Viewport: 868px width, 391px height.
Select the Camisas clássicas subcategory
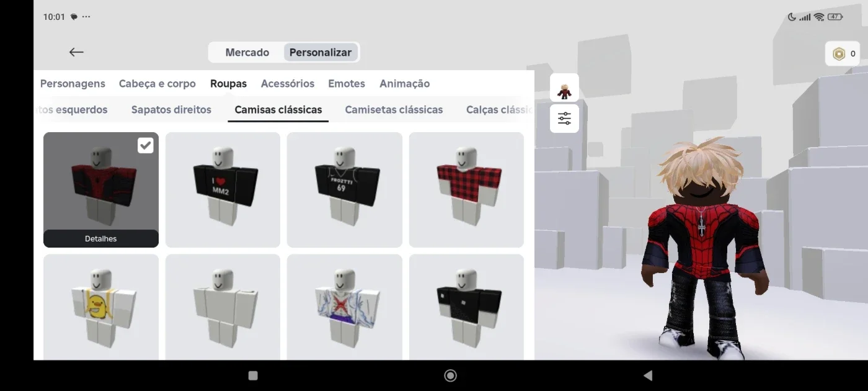click(x=278, y=110)
